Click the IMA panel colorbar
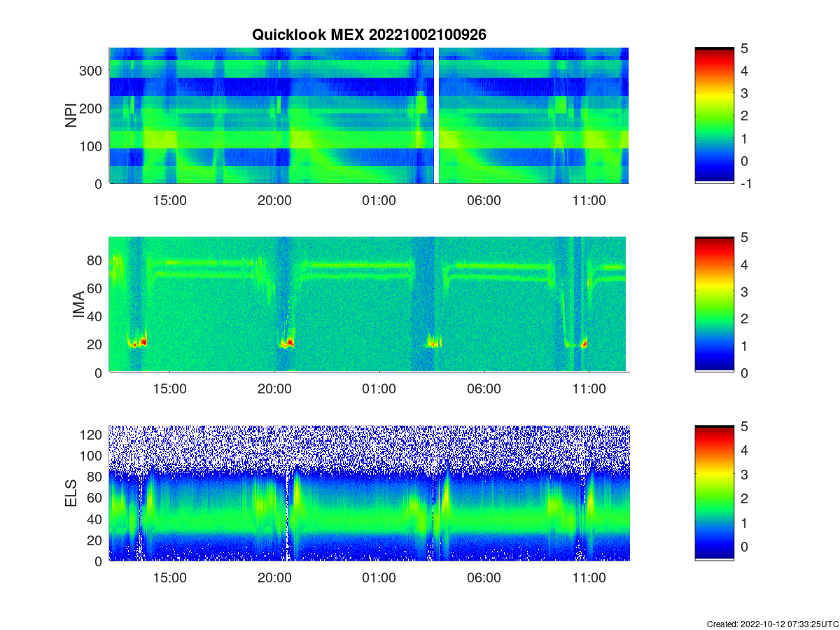Image resolution: width=840 pixels, height=630 pixels. (715, 304)
